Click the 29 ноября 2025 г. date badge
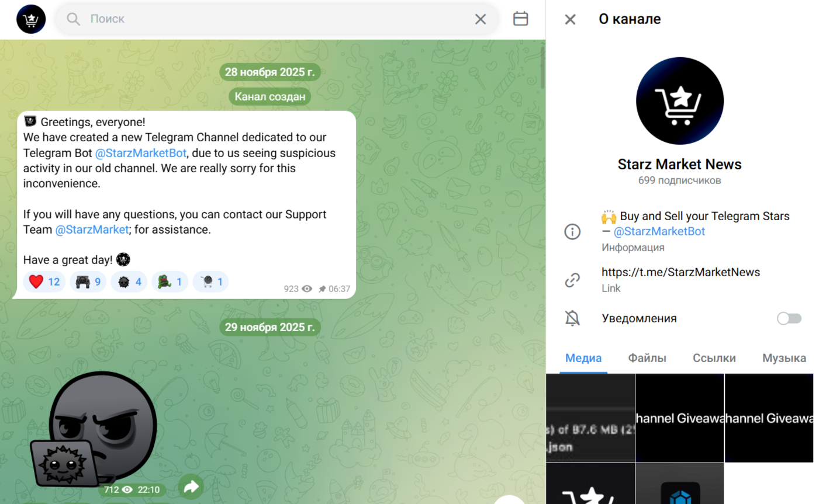Image resolution: width=819 pixels, height=504 pixels. click(269, 327)
